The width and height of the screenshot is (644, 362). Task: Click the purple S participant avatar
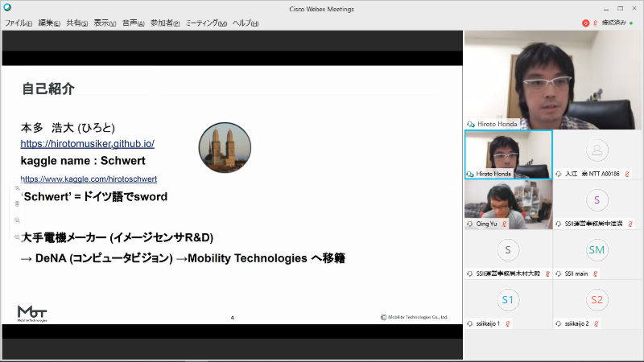597,200
